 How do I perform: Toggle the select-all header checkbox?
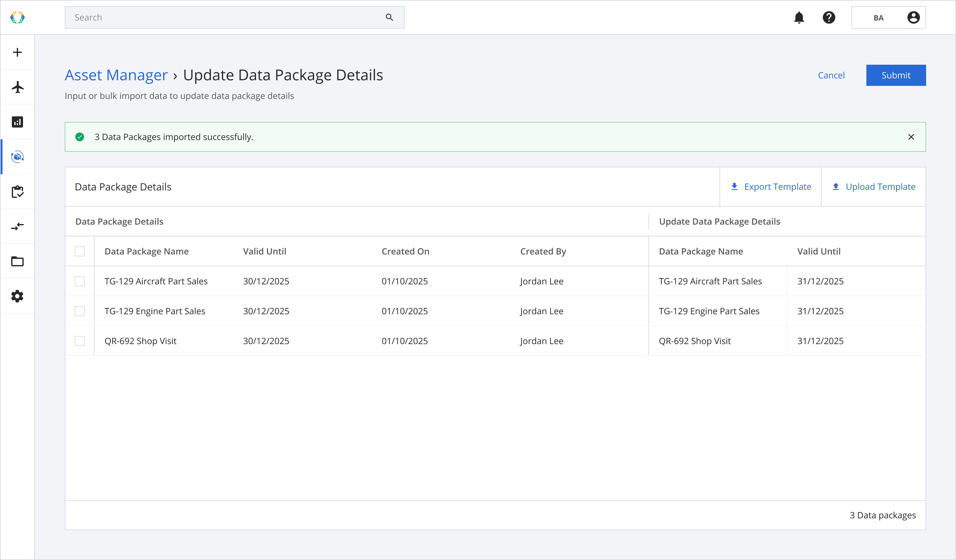[80, 251]
